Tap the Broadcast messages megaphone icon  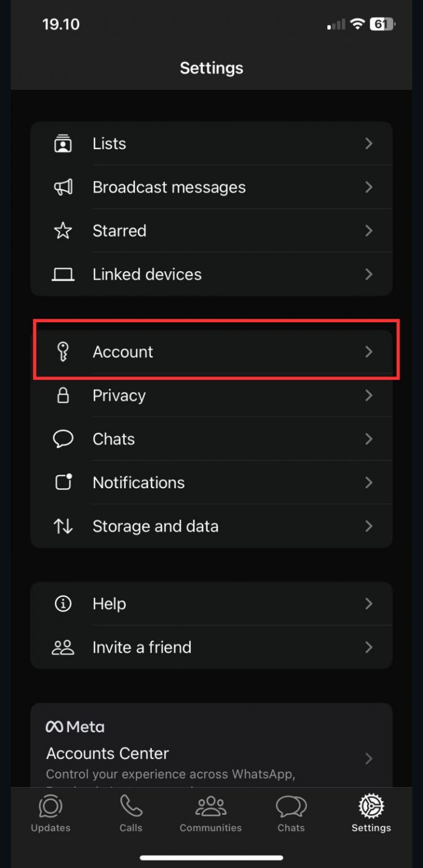(x=63, y=187)
